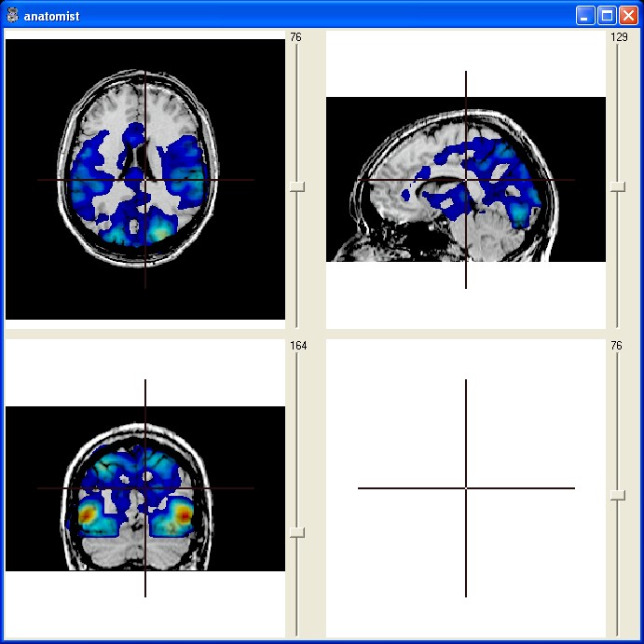Click the anatomist window title text

click(52, 17)
